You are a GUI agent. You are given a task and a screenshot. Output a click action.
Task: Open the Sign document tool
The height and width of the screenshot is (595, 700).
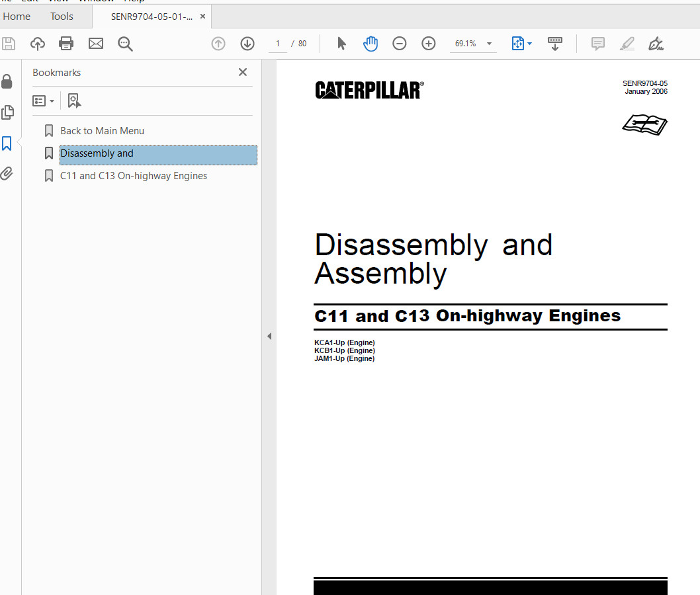pos(656,44)
